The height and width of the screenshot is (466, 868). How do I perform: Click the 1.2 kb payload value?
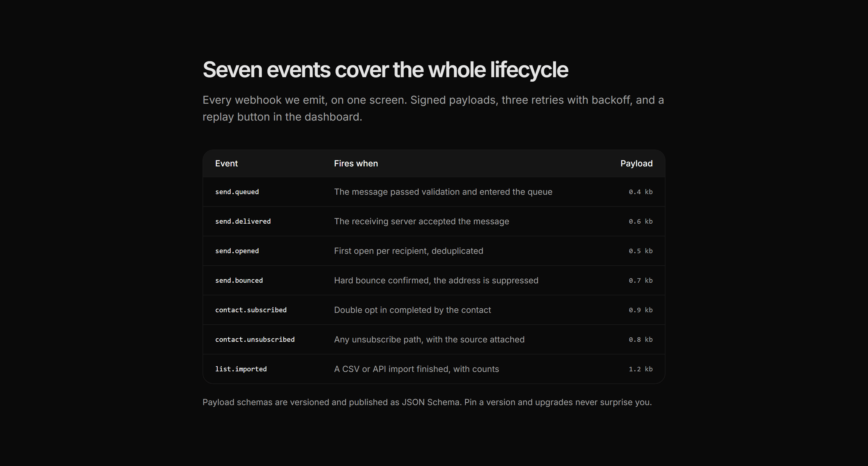[640, 369]
